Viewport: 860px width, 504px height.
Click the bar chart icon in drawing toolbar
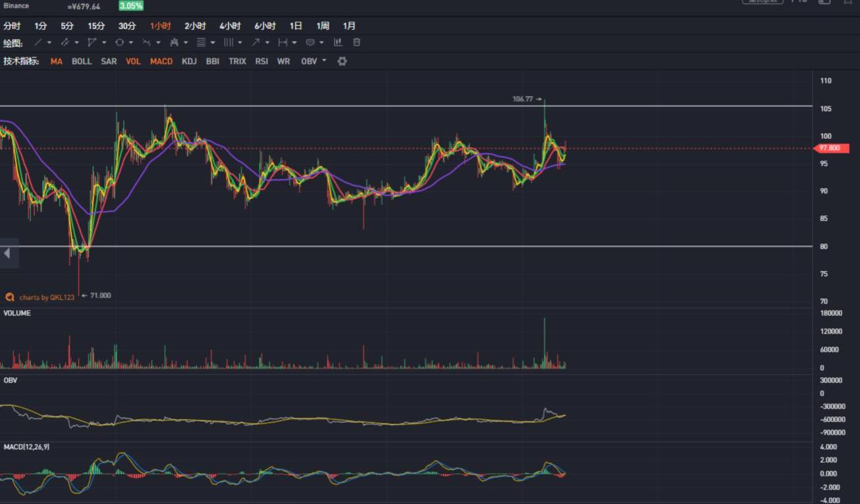(x=338, y=43)
